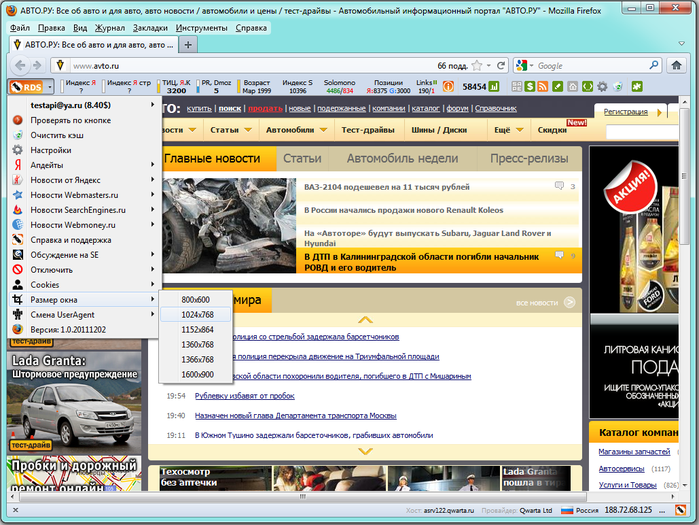Click the news list down chevron arrow
Viewport: 699px width, 525px height.
(x=365, y=451)
